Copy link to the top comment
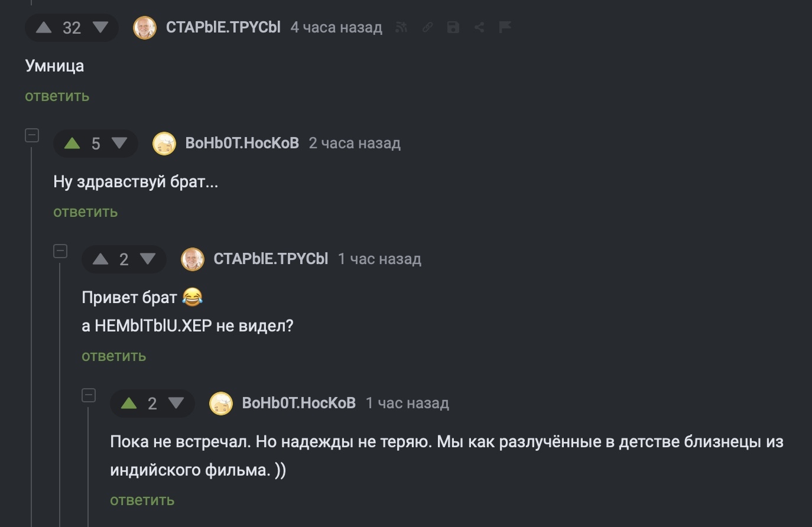Image resolution: width=812 pixels, height=527 pixels. (427, 27)
